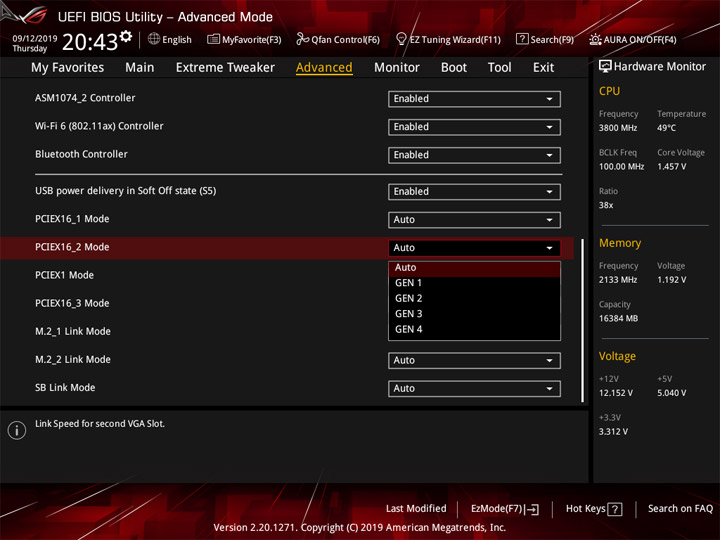Click the Advanced tab
This screenshot has width=720, height=540.
pos(324,68)
